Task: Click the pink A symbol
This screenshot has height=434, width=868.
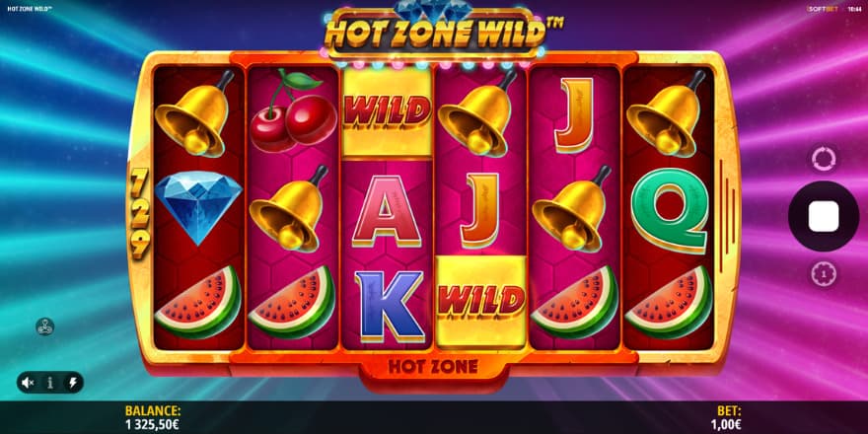Action: [387, 210]
